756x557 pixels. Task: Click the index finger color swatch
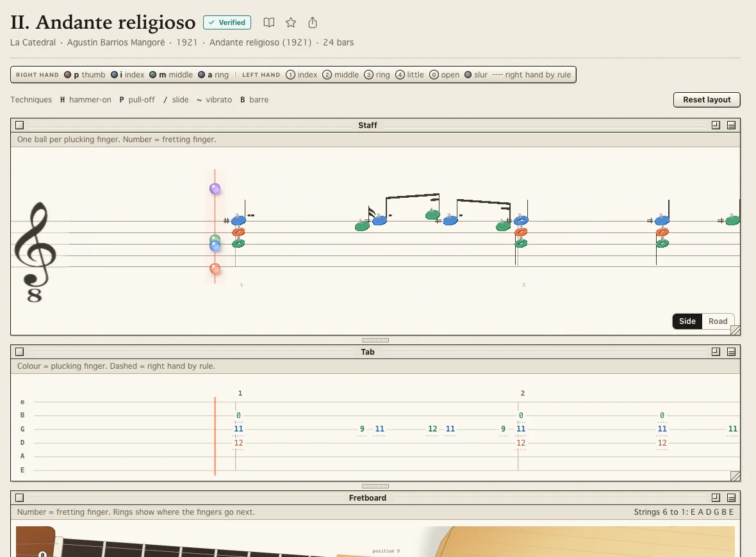click(x=114, y=75)
